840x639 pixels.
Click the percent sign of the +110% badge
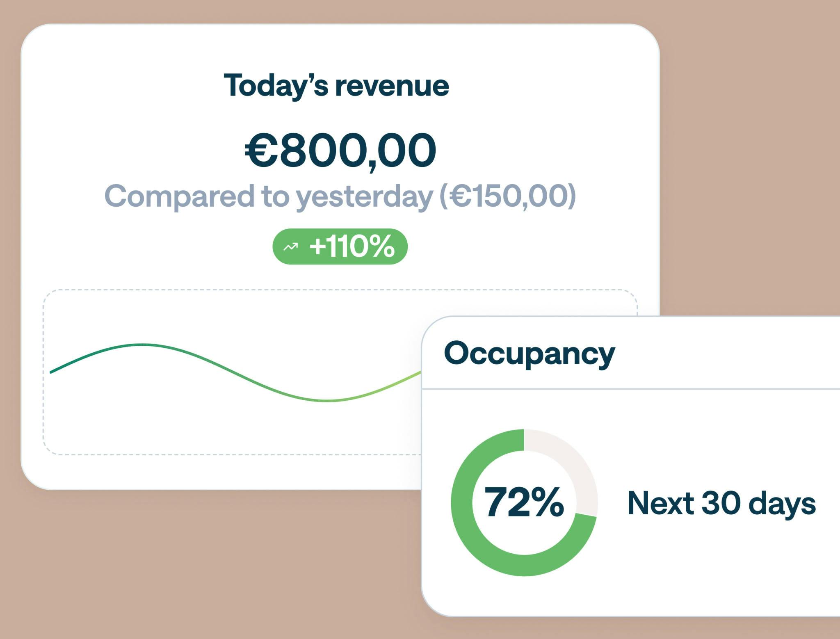click(381, 246)
